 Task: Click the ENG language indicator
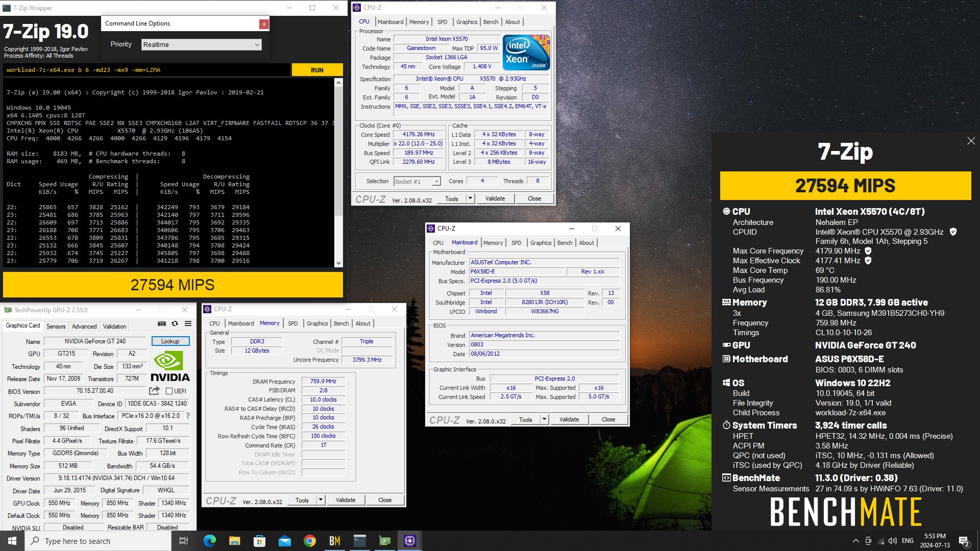908,541
